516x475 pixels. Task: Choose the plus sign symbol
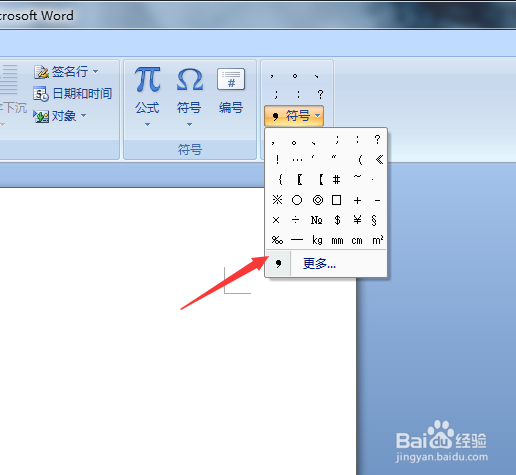(x=357, y=200)
